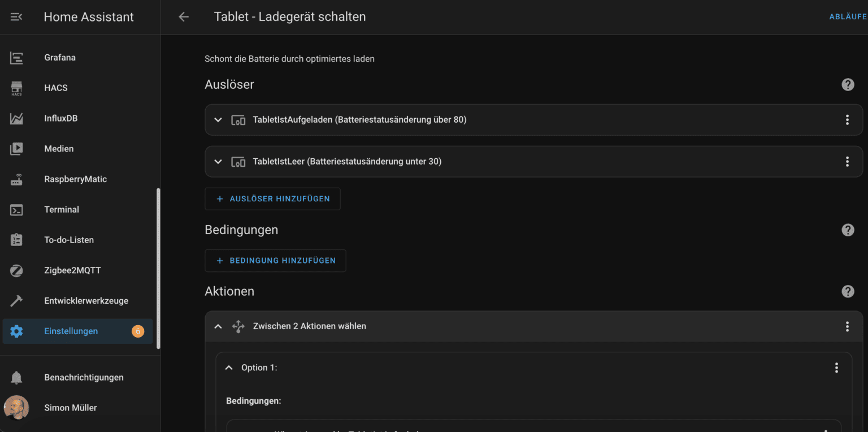Screen dimensions: 868x432
Task: Click the help icon next to Bedingungen
Action: point(848,230)
